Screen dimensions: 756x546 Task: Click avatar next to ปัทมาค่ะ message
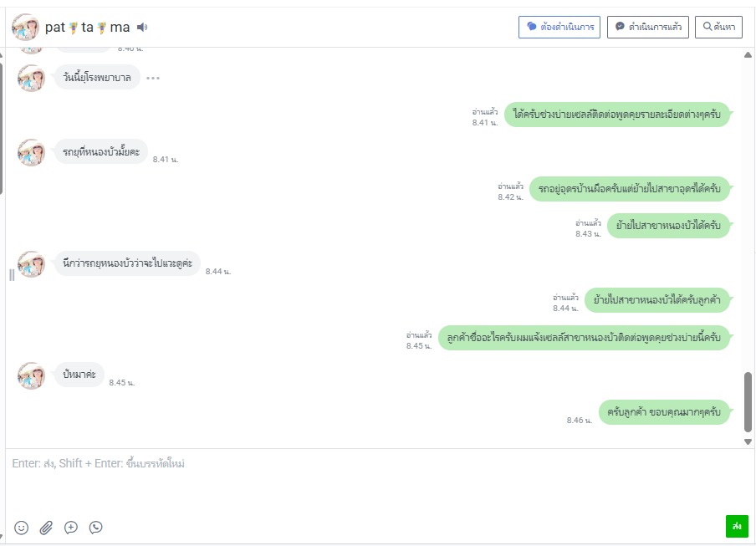pos(31,376)
